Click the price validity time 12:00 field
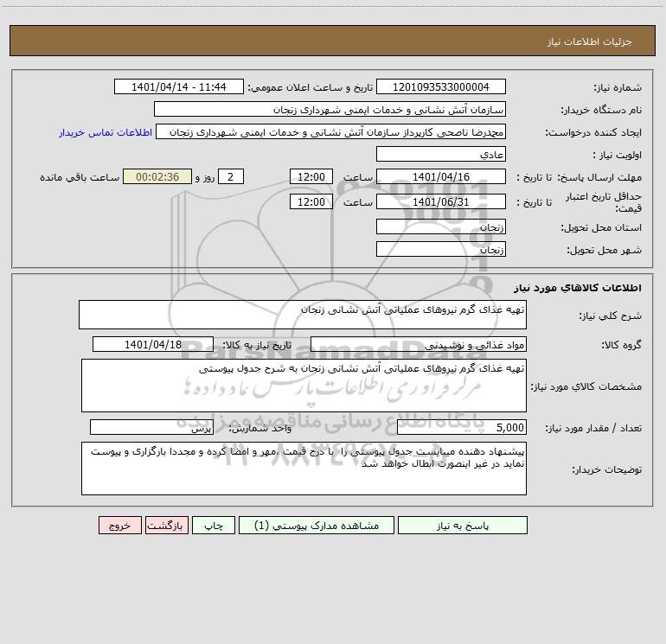666x644 pixels. click(311, 201)
